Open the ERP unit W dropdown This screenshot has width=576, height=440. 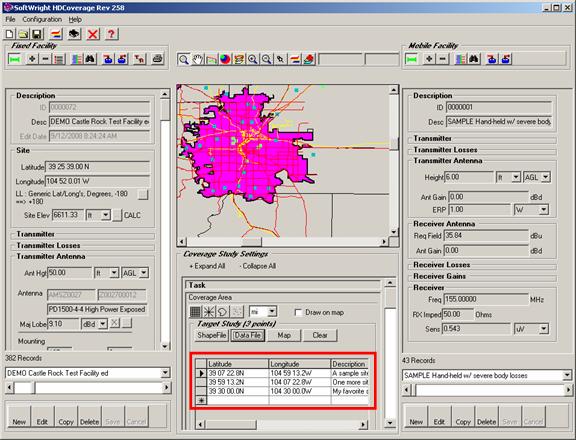[x=543, y=210]
